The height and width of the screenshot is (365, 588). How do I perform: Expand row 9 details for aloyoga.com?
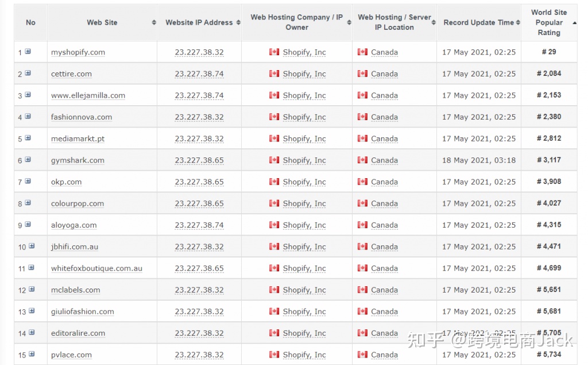28,224
